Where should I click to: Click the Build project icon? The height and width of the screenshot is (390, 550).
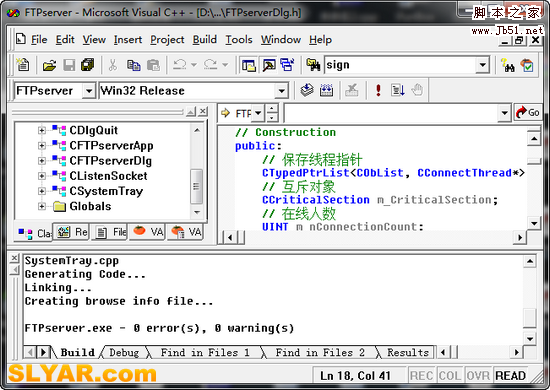327,90
